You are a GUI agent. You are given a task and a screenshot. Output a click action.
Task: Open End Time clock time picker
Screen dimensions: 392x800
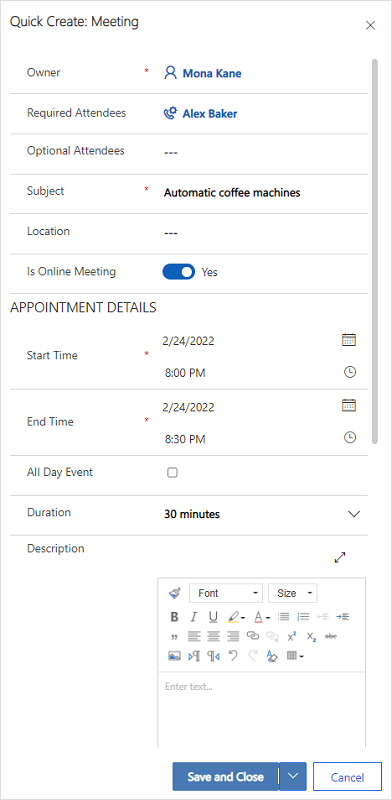(349, 438)
